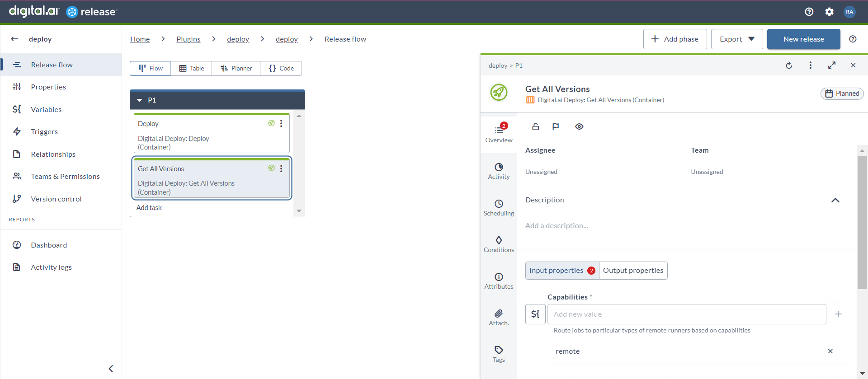The width and height of the screenshot is (868, 379).
Task: Select the Deploy task card
Action: [x=212, y=133]
